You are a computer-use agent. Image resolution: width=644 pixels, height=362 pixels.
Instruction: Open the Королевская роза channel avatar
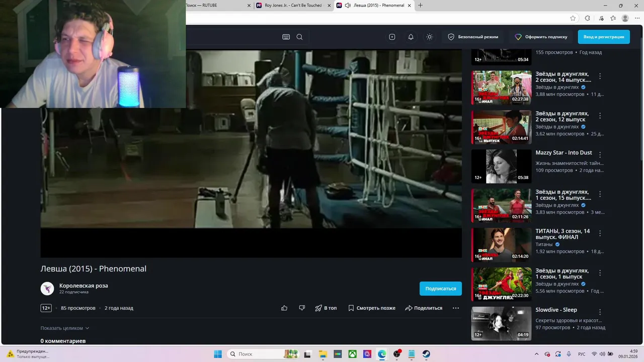[x=47, y=288]
